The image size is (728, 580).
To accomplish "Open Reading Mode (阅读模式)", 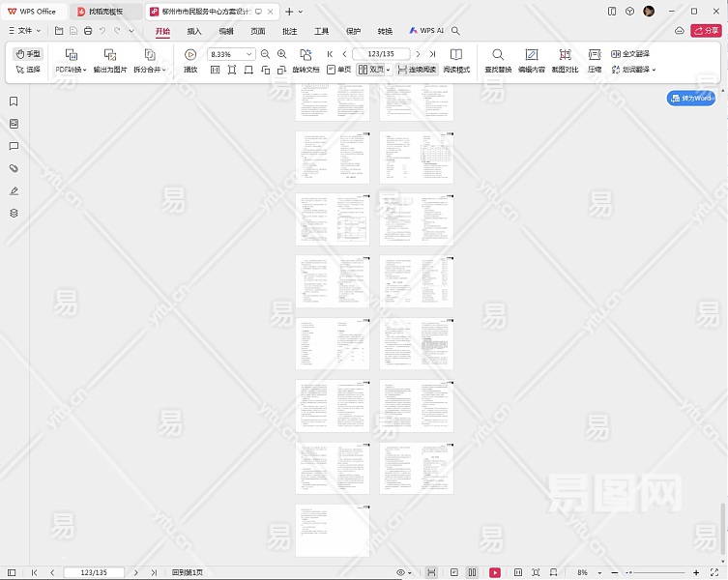I will [x=456, y=60].
